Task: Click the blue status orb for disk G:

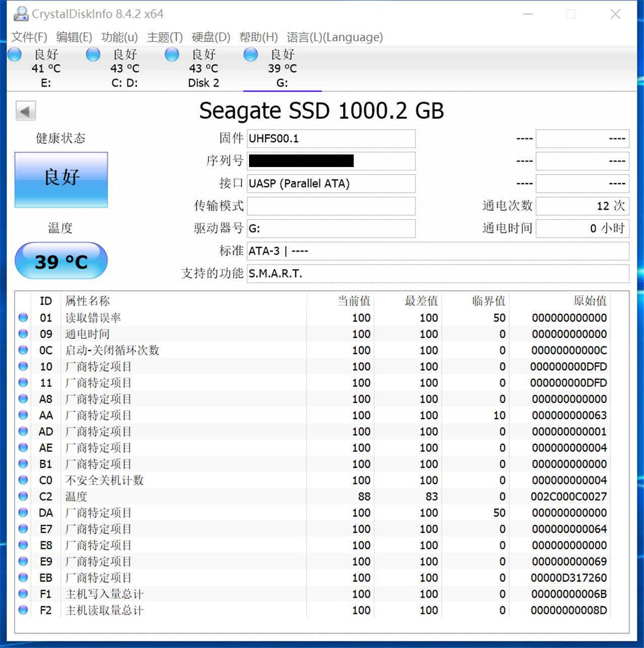Action: (x=251, y=54)
